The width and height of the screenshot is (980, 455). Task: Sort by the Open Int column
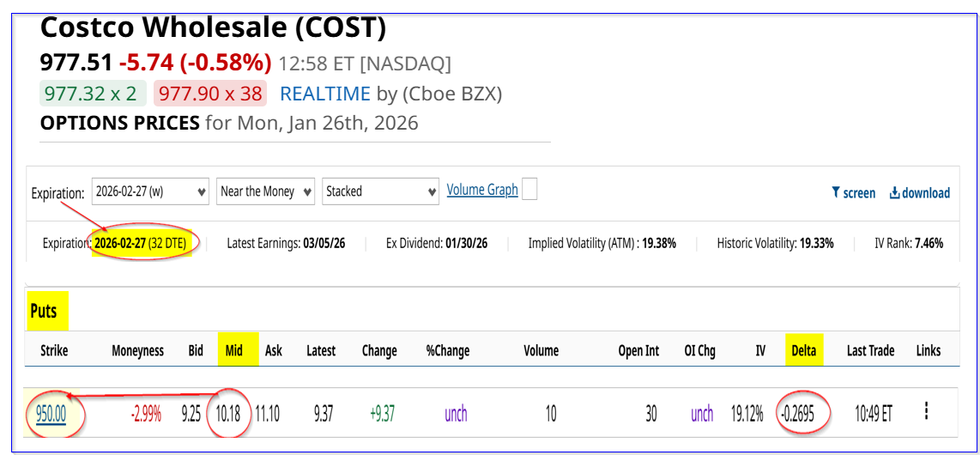[638, 350]
